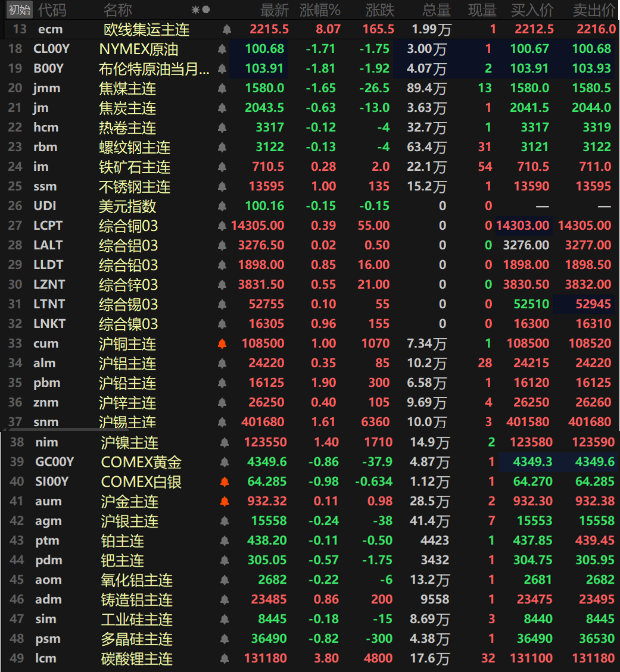The image size is (620, 672).
Task: Select the 初始 tab
Action: click(20, 10)
